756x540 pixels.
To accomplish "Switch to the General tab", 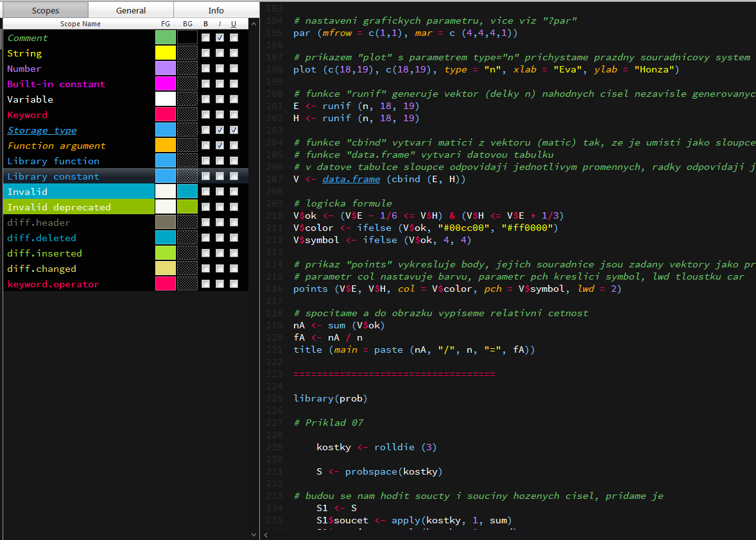I will (130, 10).
